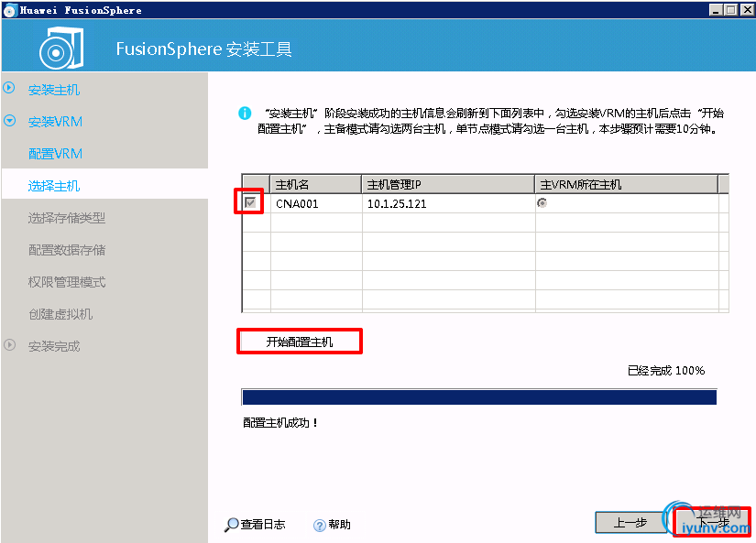
Task: Select the 主VRM所在主机 radio for CNA001
Action: (542, 203)
